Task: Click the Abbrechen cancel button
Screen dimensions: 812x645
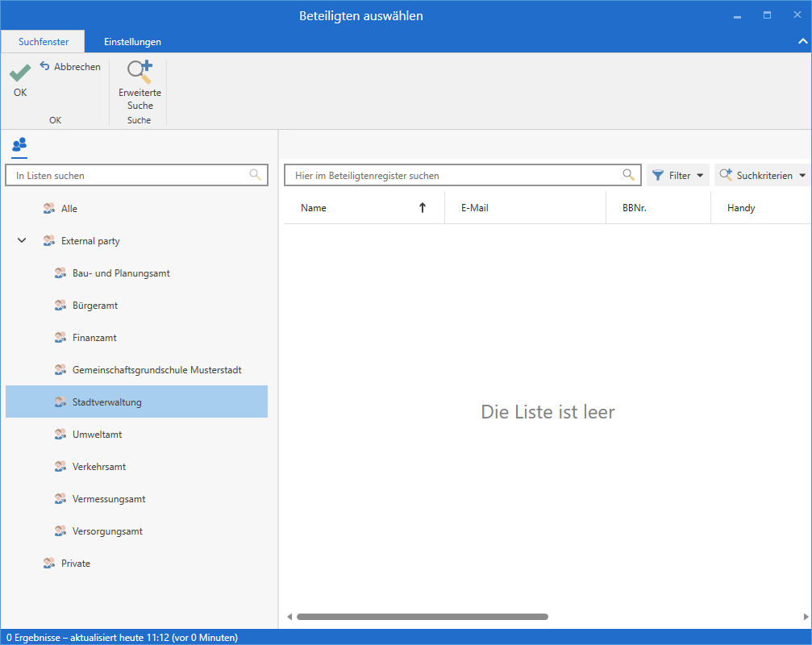Action: 70,67
